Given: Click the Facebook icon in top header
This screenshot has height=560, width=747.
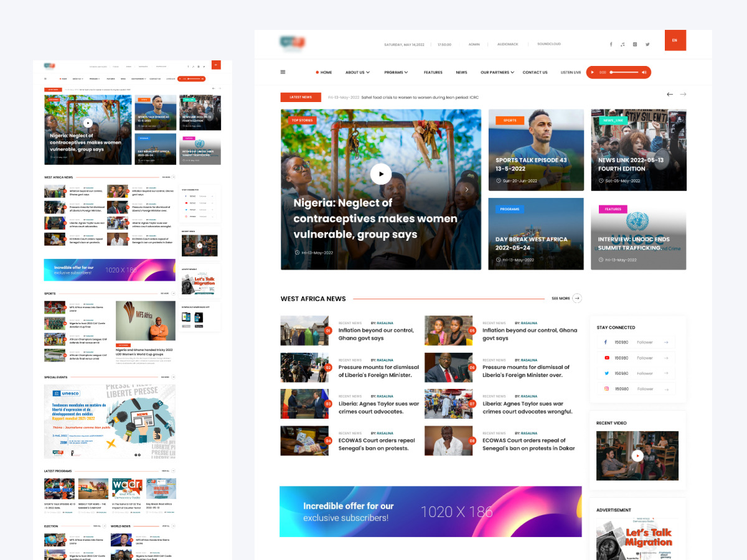Looking at the screenshot, I should (x=611, y=44).
